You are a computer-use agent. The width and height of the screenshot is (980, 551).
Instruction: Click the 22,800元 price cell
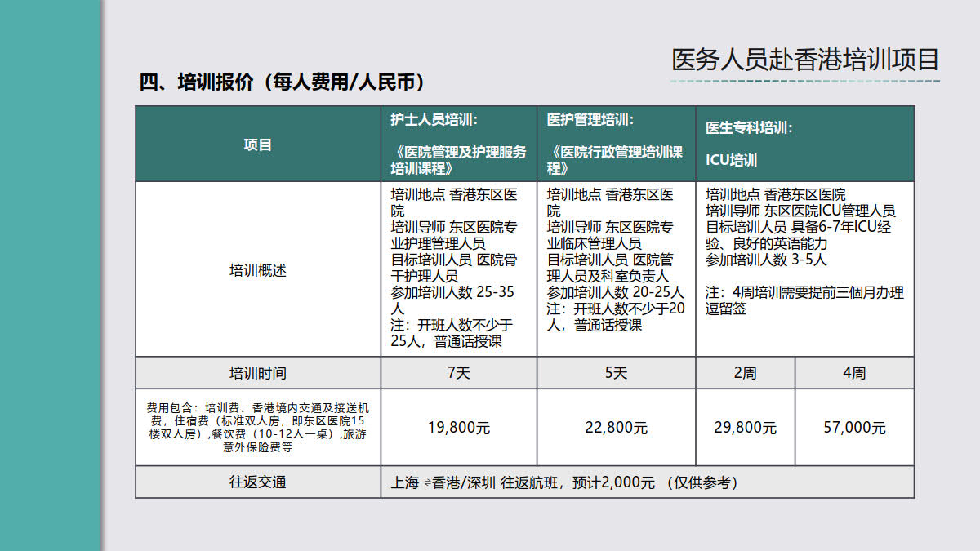(x=617, y=428)
